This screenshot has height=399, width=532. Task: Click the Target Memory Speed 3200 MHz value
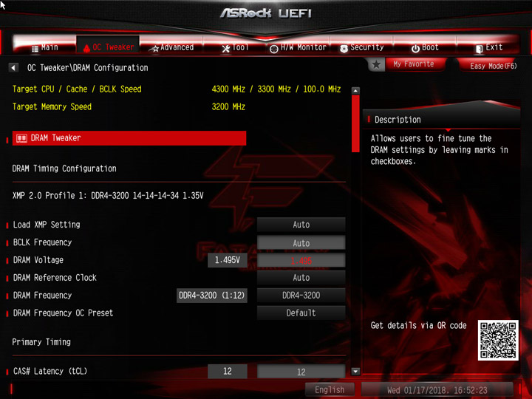coord(228,107)
